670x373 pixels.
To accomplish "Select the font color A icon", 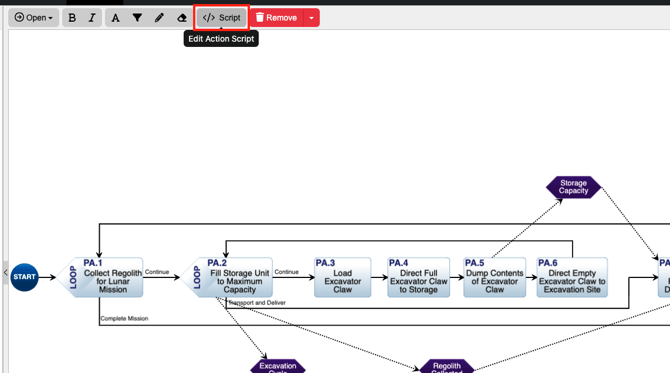I will (x=115, y=18).
